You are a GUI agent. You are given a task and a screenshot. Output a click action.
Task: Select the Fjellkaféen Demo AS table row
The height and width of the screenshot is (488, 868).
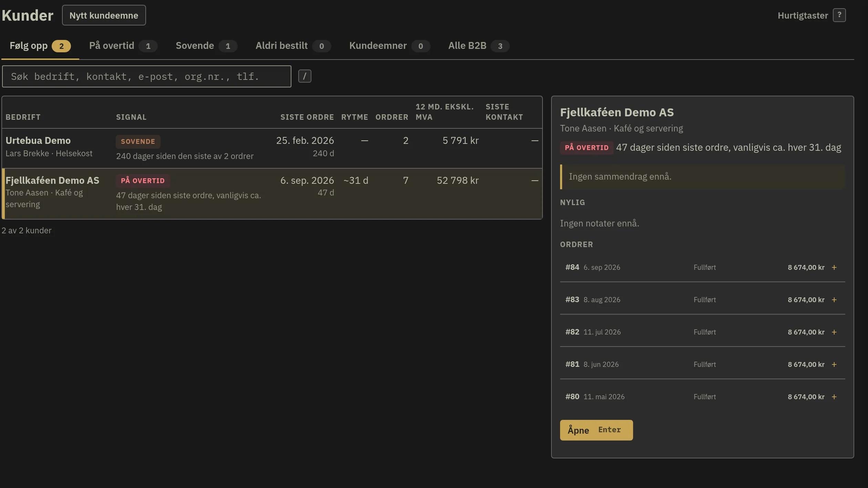(x=272, y=193)
